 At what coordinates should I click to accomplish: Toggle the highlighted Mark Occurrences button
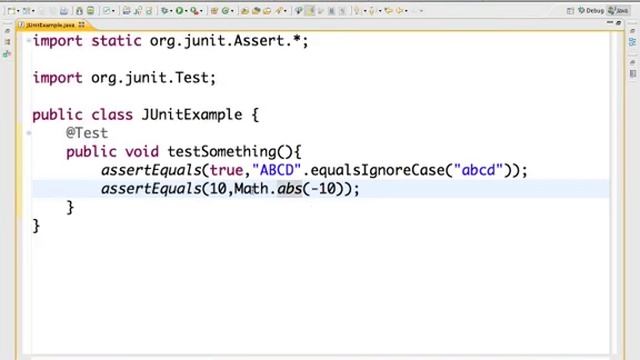pos(310,11)
